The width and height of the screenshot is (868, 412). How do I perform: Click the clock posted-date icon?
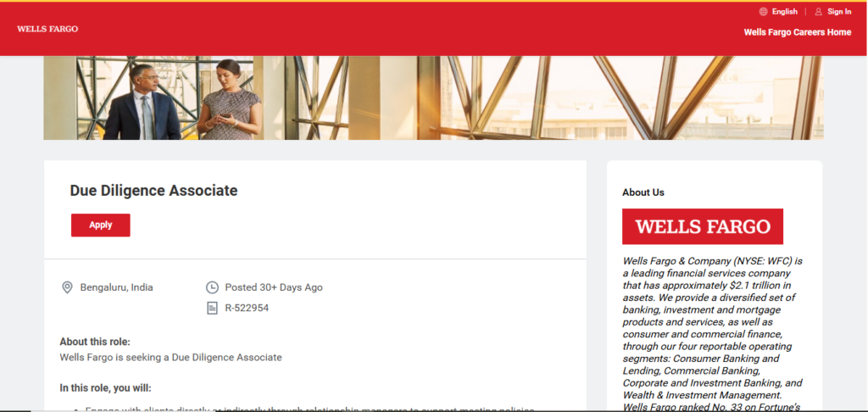click(212, 287)
